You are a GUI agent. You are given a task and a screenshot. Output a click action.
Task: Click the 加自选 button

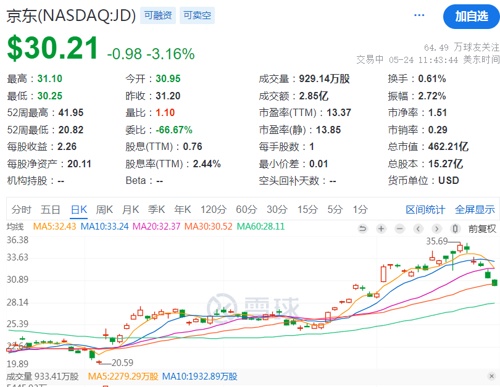click(471, 16)
